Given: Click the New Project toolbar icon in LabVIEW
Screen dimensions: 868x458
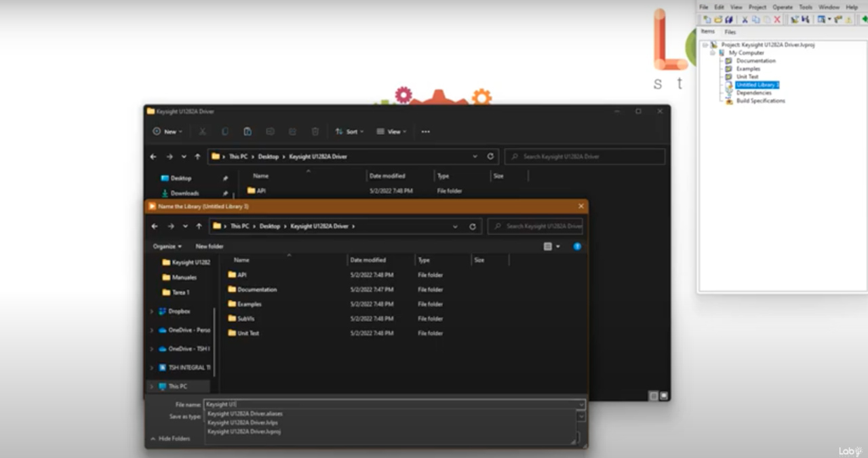Looking at the screenshot, I should 706,20.
